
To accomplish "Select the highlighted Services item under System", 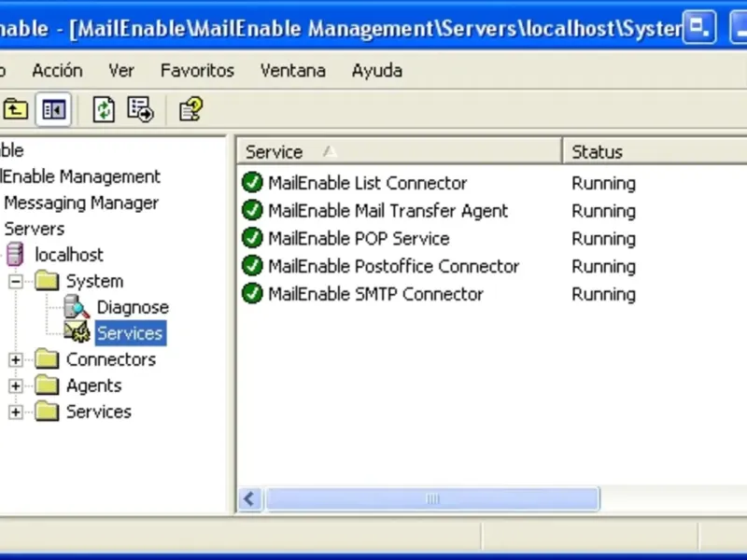I will [131, 333].
